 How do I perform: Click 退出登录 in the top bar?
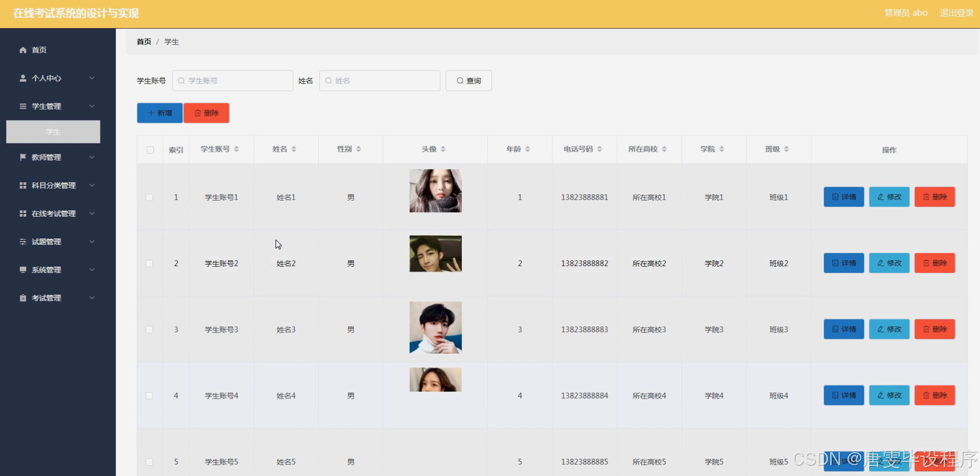coord(957,13)
